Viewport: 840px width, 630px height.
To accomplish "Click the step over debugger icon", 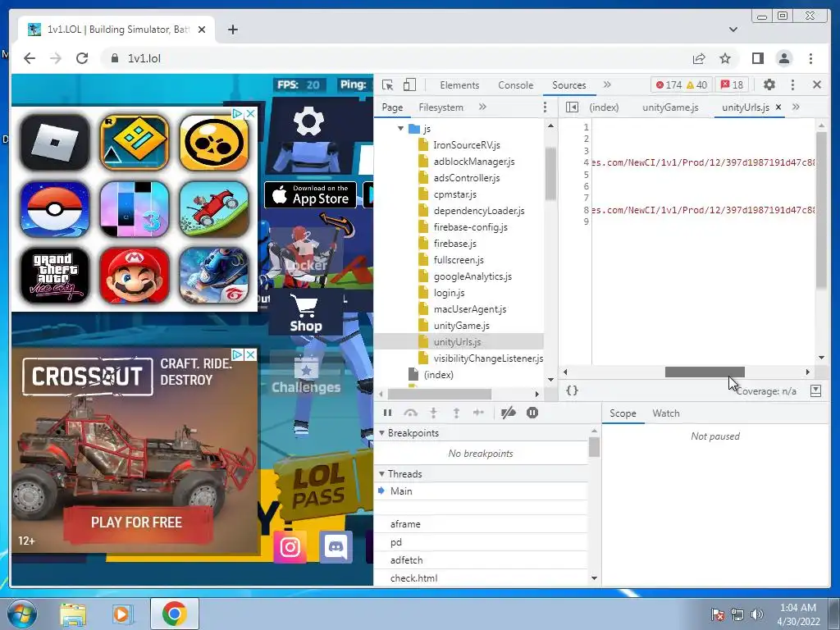I will point(411,413).
